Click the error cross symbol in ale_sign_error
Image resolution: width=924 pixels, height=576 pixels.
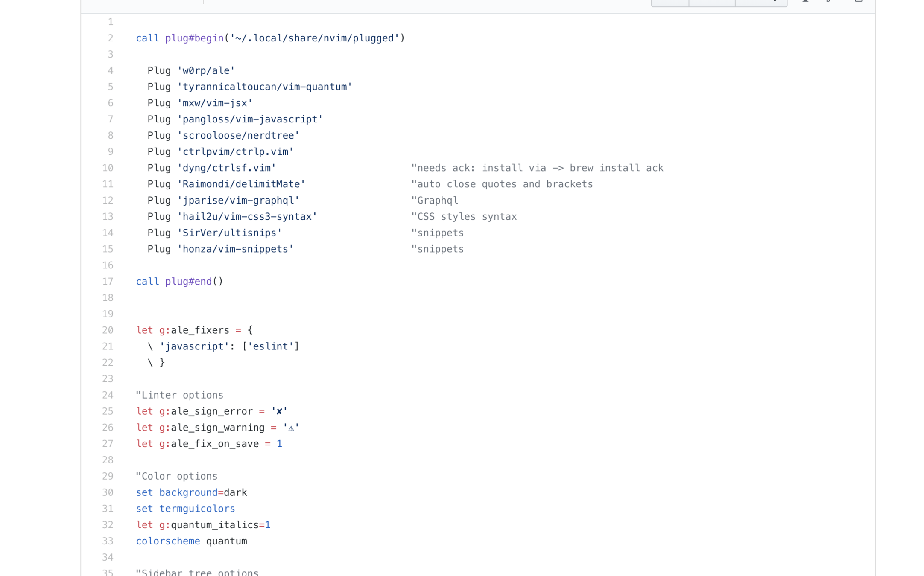click(x=279, y=411)
